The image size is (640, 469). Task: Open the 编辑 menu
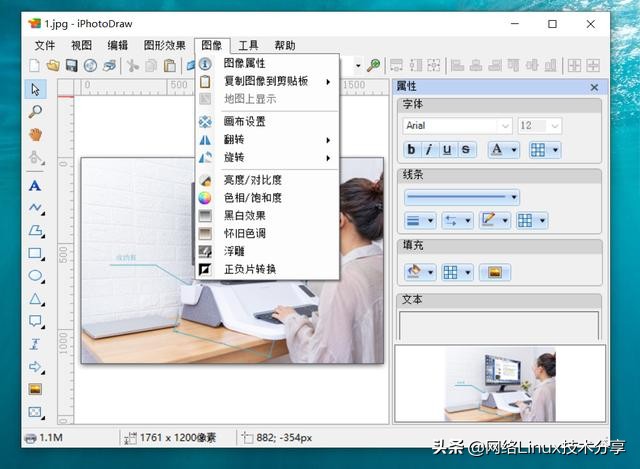(x=118, y=45)
